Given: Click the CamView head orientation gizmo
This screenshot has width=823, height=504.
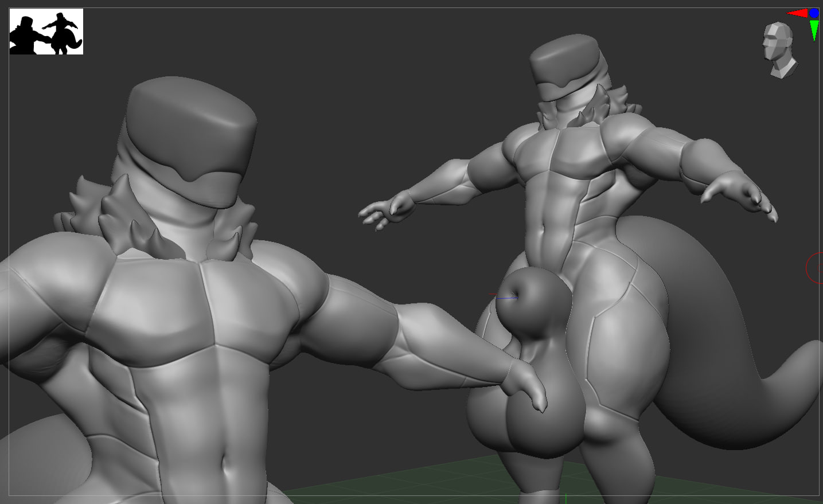Looking at the screenshot, I should [779, 50].
